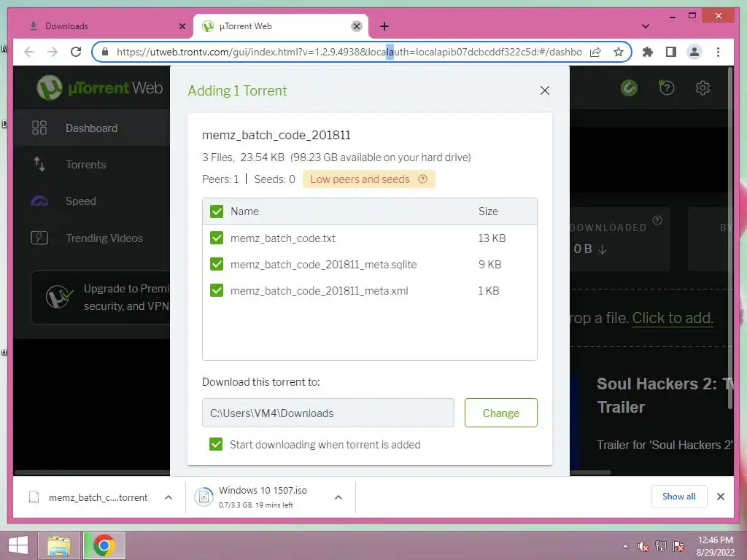Click Show all downloads
The width and height of the screenshot is (747, 560).
[x=678, y=497]
